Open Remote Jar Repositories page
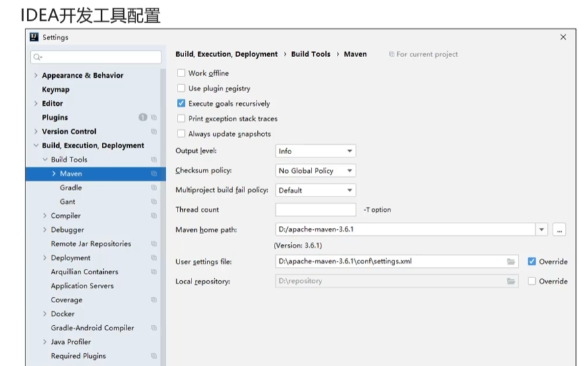The image size is (588, 366). pos(91,243)
